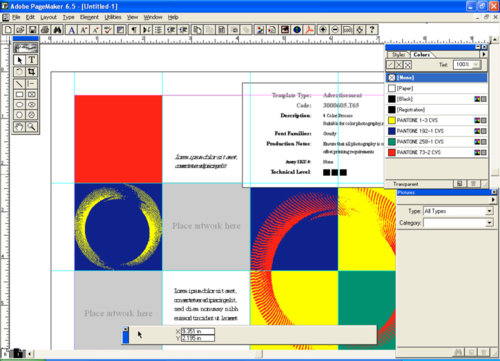This screenshot has height=361, width=500.
Task: Click the Open file toolbar icon
Action: pyautogui.click(x=20, y=30)
